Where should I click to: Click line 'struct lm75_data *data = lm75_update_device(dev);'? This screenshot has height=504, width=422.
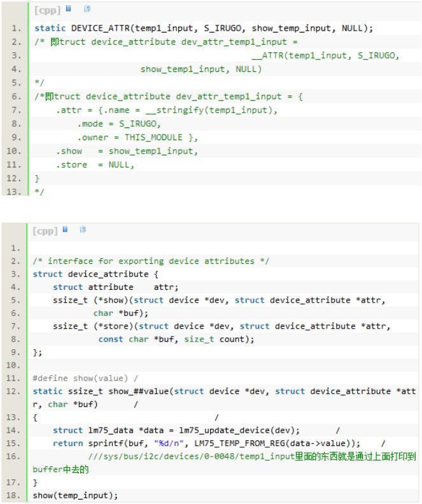coord(176,430)
